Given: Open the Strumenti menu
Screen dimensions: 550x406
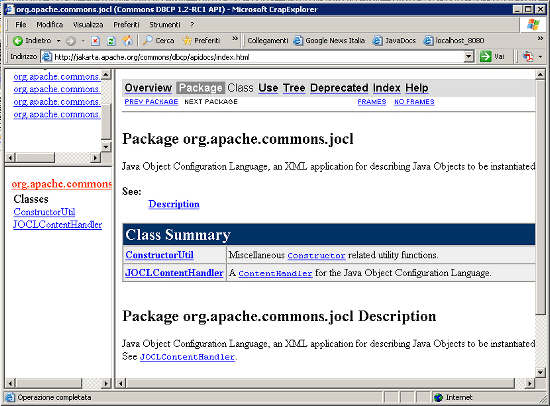Looking at the screenshot, I should 165,25.
